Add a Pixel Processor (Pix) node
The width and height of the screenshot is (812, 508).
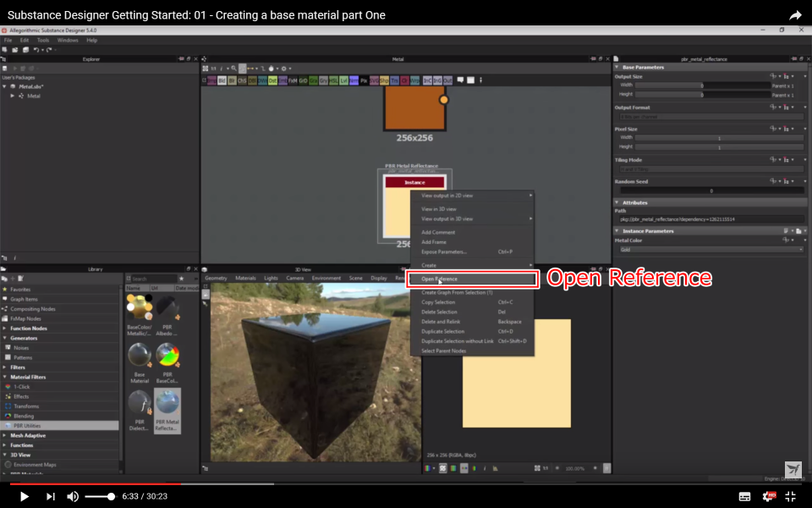coord(364,80)
